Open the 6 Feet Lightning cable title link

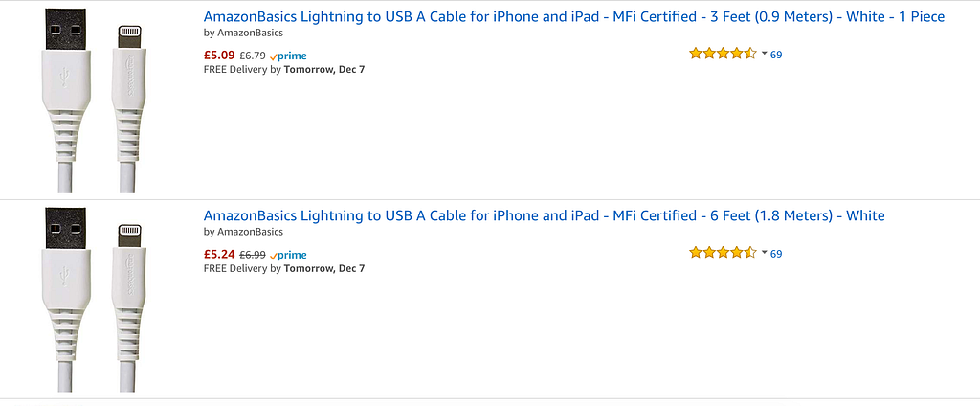[x=544, y=215]
